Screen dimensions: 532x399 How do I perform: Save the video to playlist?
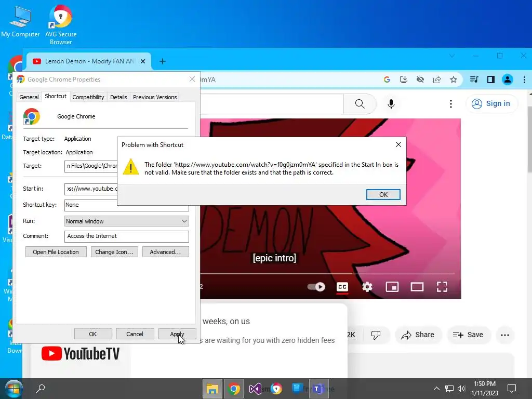(468, 335)
